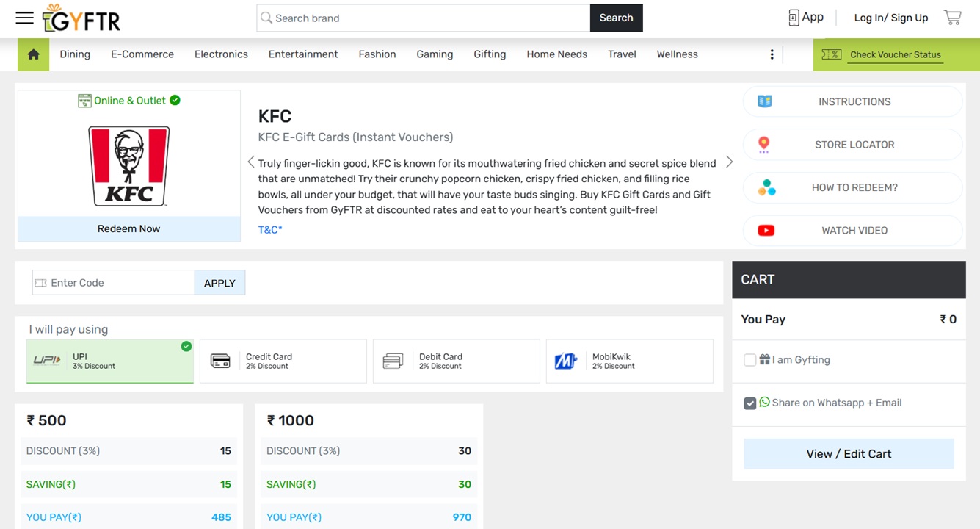This screenshot has width=980, height=529.
Task: Click the Redeem Now button
Action: pos(129,228)
